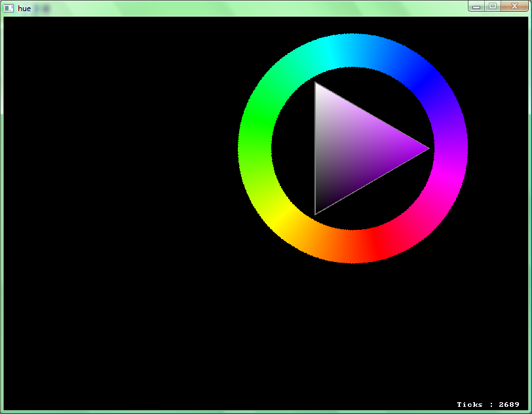Maximize the hue window
This screenshot has width=532, height=414.
click(492, 6)
